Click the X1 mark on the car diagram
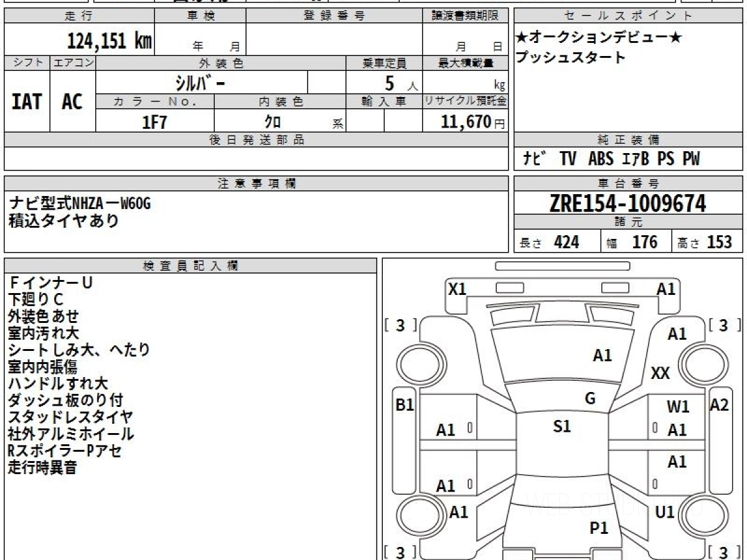The image size is (747, 560). (x=458, y=289)
